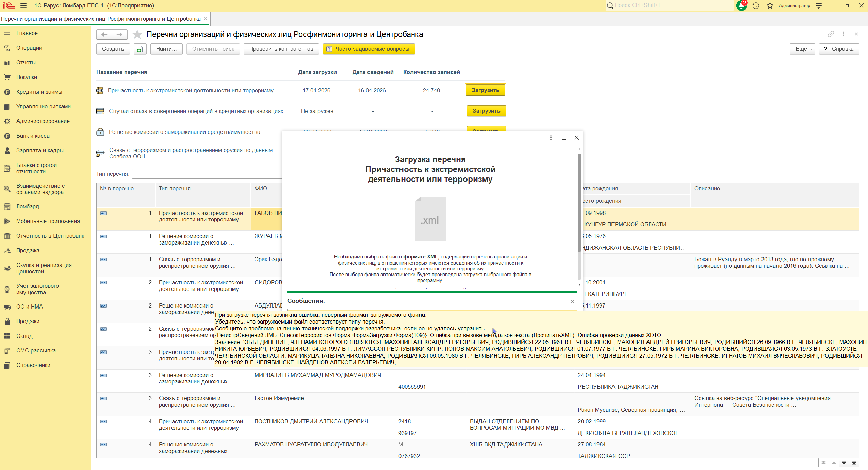The height and width of the screenshot is (470, 868).
Task: Click the copy-create document icon button
Action: [140, 49]
